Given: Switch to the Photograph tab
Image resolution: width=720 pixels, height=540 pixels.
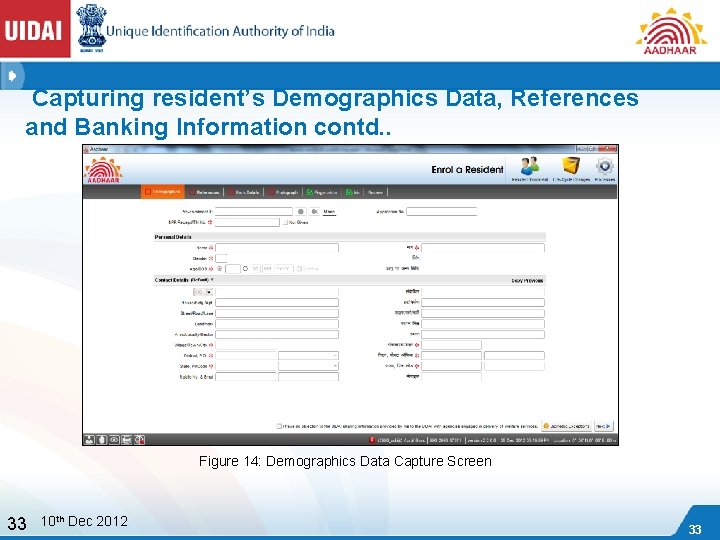Looking at the screenshot, I should pyautogui.click(x=284, y=192).
